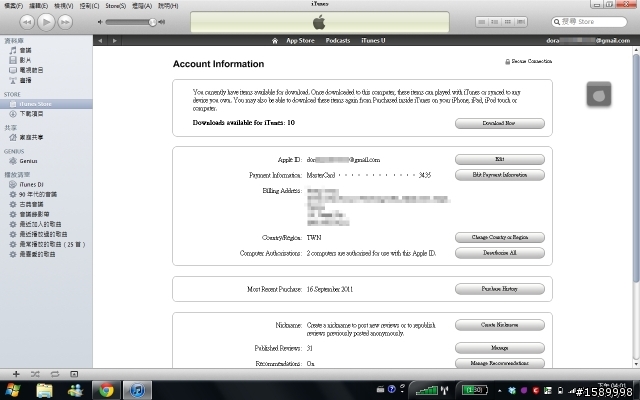Viewport: 640px width, 400px height.
Task: Toggle repeat in the bottom bar
Action: click(55, 374)
